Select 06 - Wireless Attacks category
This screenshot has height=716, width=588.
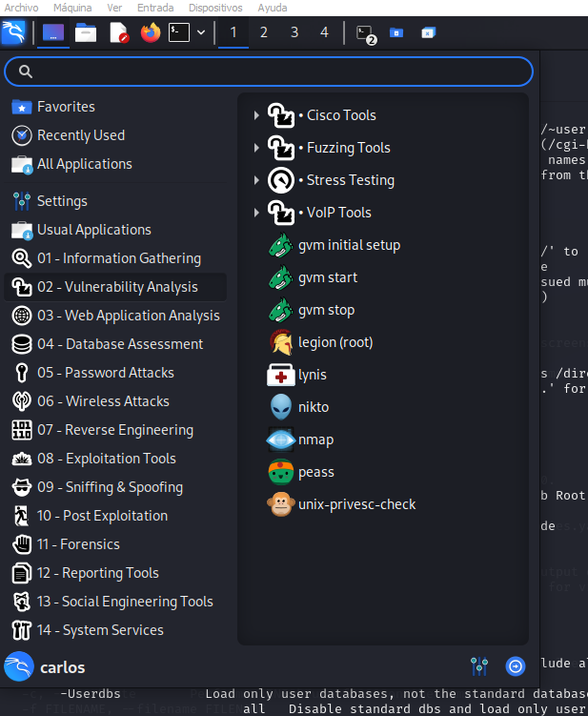[x=103, y=401]
